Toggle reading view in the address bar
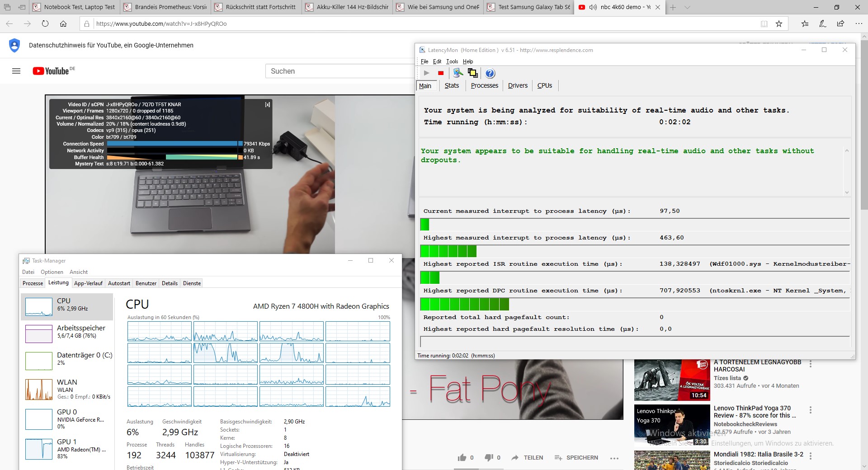The image size is (868, 470). coord(764,24)
